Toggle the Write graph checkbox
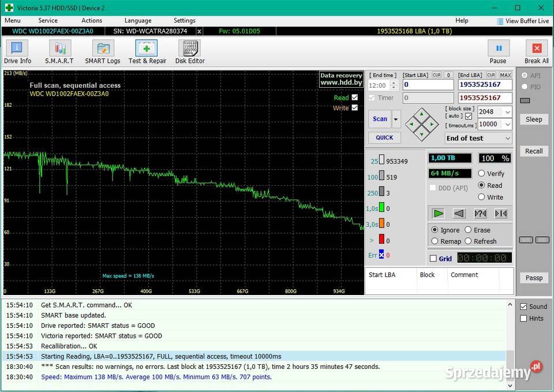554x392 pixels. 355,107
